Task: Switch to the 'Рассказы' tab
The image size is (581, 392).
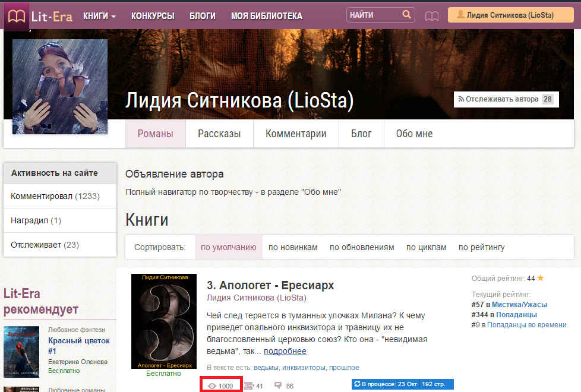Action: [x=219, y=134]
